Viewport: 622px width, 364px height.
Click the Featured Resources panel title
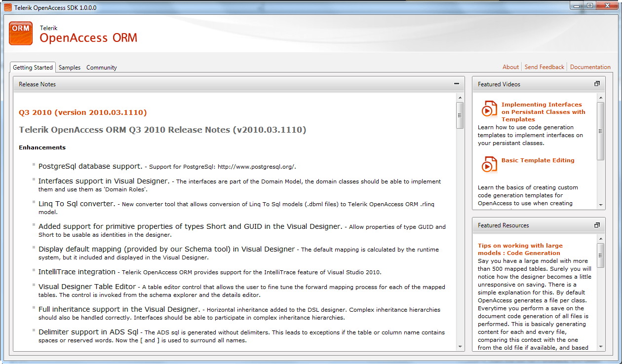(504, 225)
